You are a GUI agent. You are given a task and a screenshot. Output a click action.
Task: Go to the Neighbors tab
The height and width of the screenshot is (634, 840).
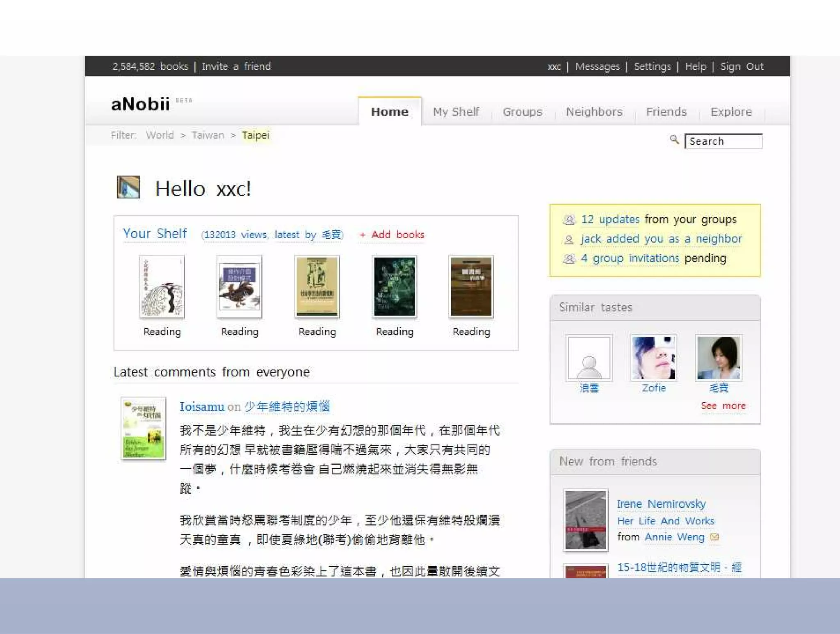click(x=594, y=112)
